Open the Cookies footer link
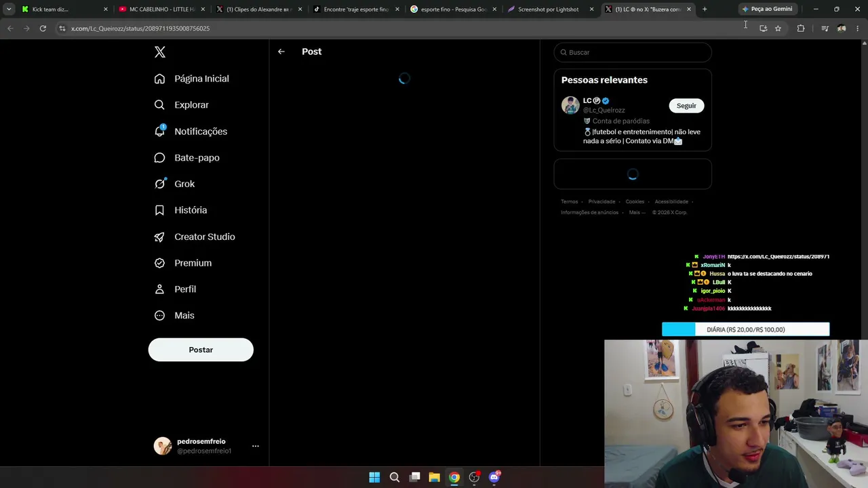The width and height of the screenshot is (868, 488). coord(635,201)
